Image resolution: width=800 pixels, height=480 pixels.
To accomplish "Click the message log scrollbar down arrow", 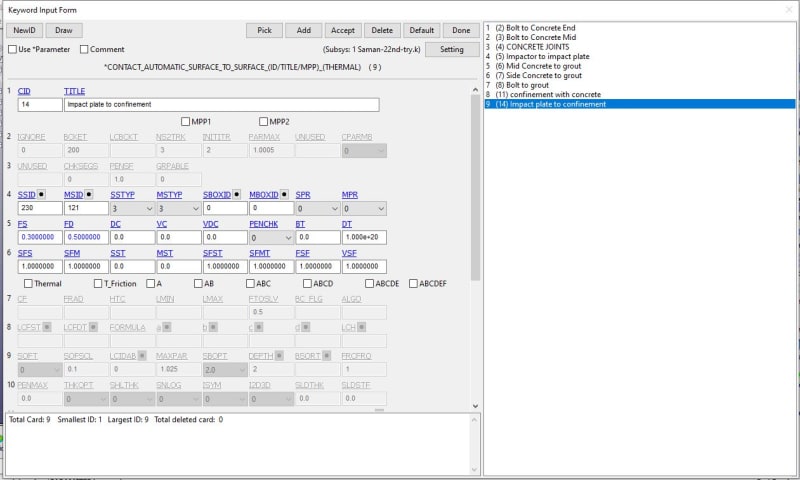I will click(x=474, y=470).
